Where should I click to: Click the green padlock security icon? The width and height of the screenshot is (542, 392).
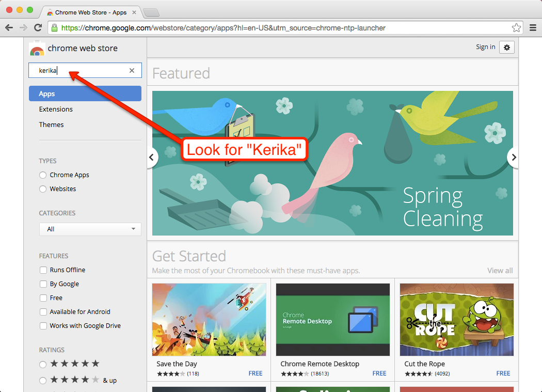coord(54,28)
